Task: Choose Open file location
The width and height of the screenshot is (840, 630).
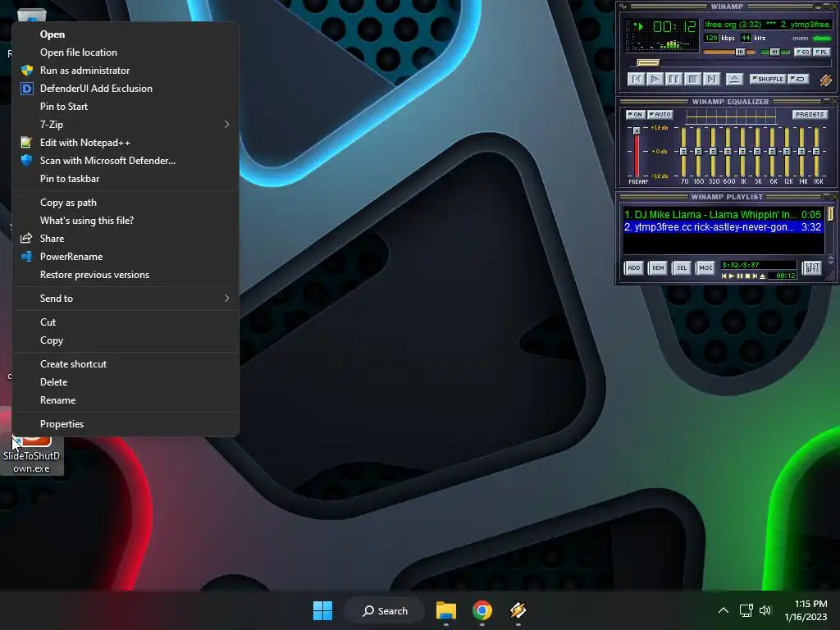Action: 126,52
